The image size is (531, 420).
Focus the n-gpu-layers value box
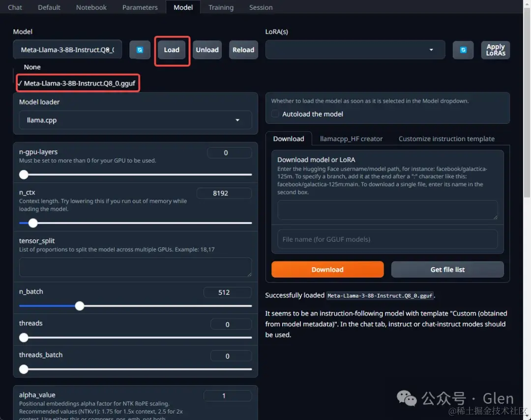[x=229, y=153]
